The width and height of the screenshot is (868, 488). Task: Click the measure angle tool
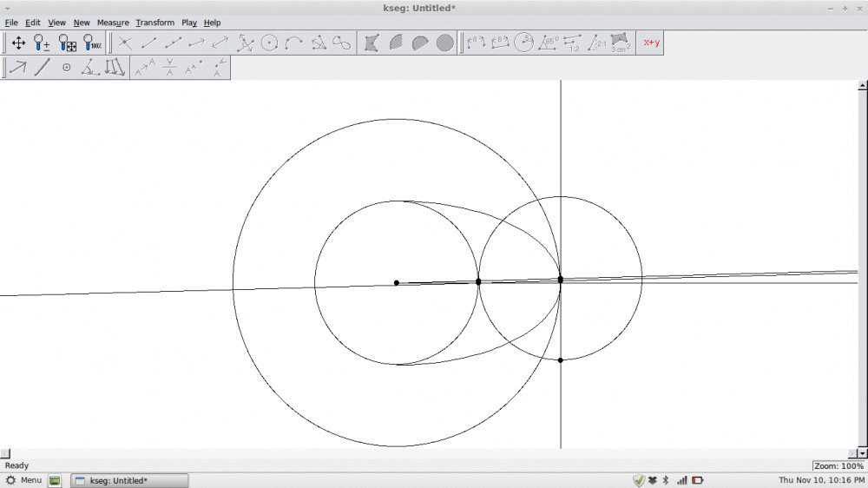[548, 43]
